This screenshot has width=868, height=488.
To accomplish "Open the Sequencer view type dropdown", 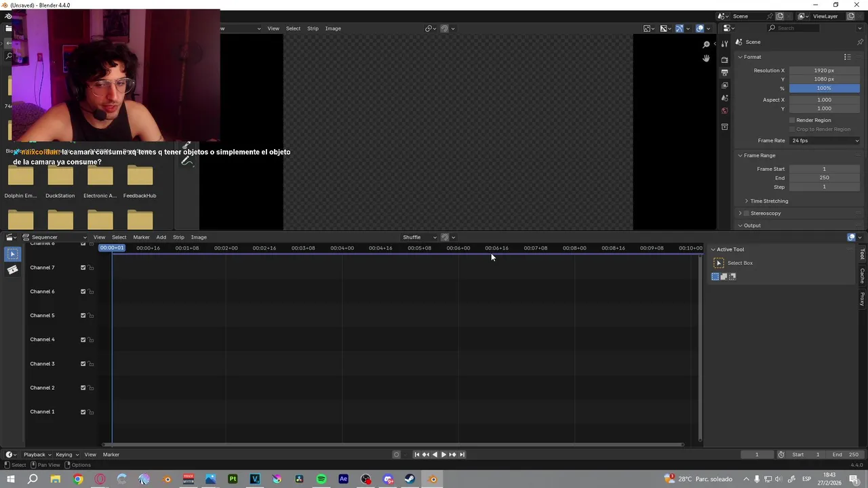I will (x=54, y=237).
